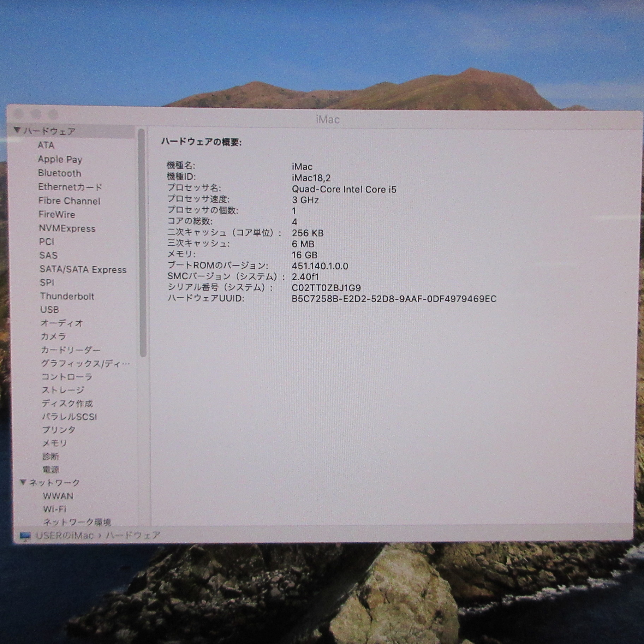Click the sidebar vertical scrollbar
This screenshot has height=644, width=644.
pyautogui.click(x=142, y=243)
